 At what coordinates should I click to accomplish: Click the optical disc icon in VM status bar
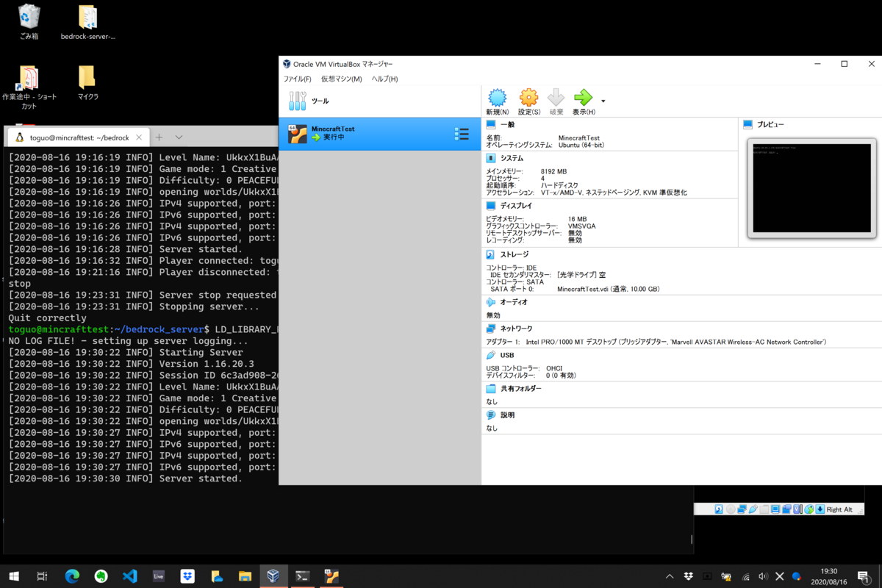(731, 509)
